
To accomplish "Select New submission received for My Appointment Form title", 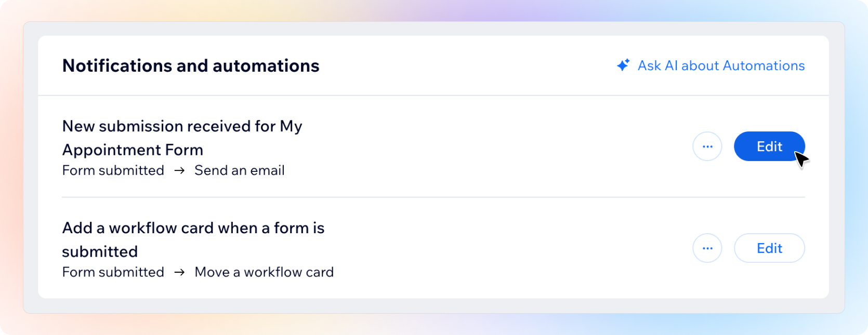I will (182, 138).
